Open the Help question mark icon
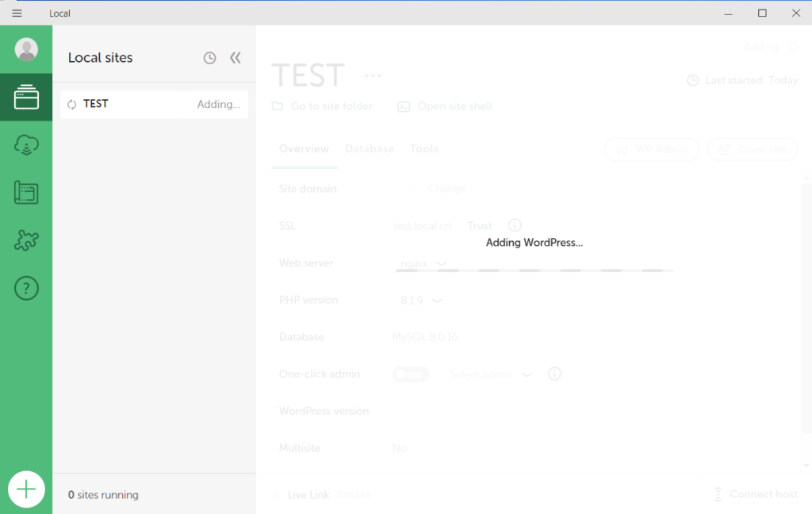 (26, 288)
